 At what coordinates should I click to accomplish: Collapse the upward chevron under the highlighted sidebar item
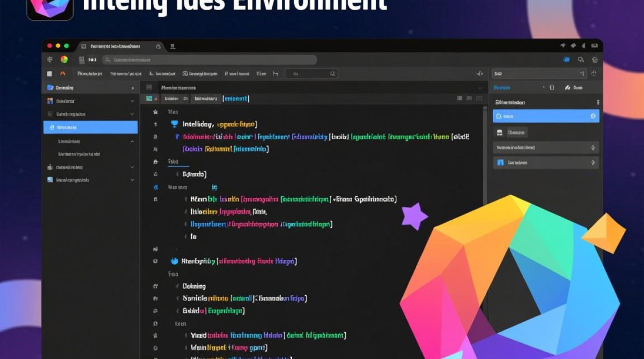[133, 141]
